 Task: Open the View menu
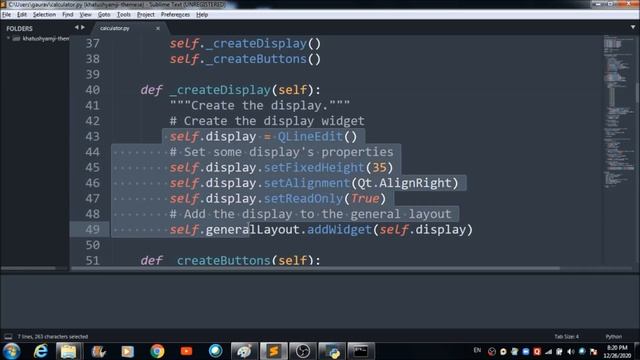pos(85,15)
